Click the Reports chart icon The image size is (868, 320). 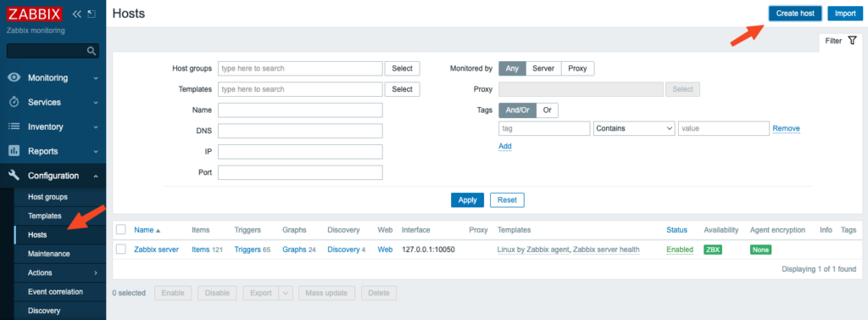[x=14, y=151]
